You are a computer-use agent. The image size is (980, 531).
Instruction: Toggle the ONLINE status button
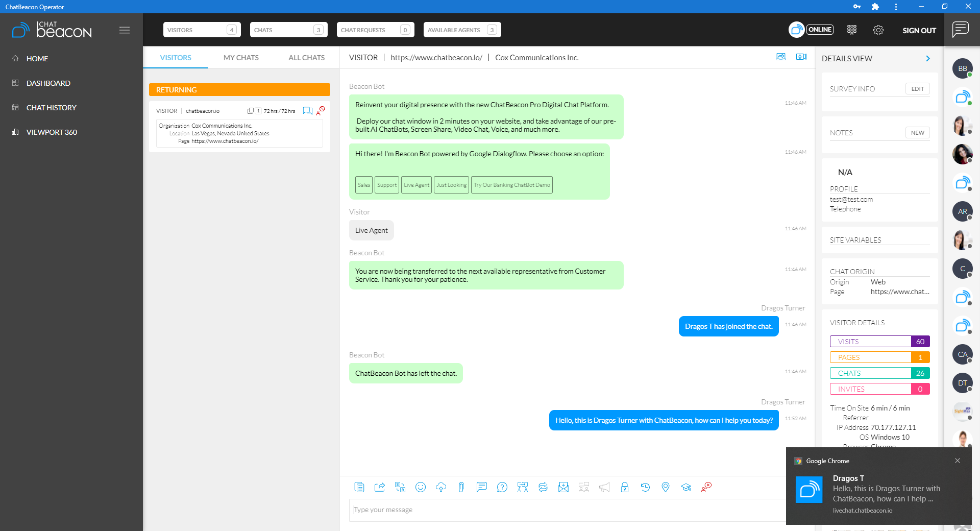click(820, 30)
